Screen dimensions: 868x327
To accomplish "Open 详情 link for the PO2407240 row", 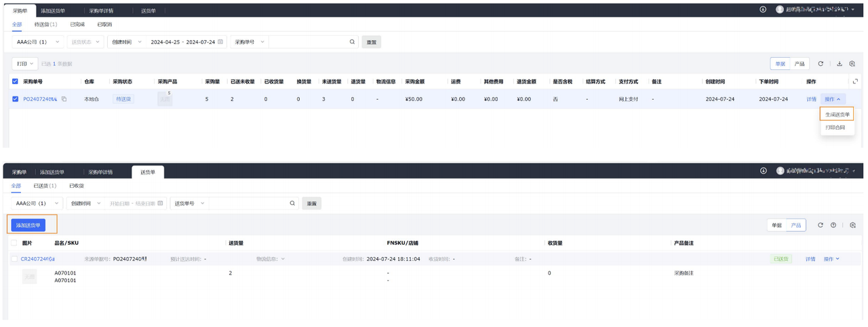I will pos(811,99).
